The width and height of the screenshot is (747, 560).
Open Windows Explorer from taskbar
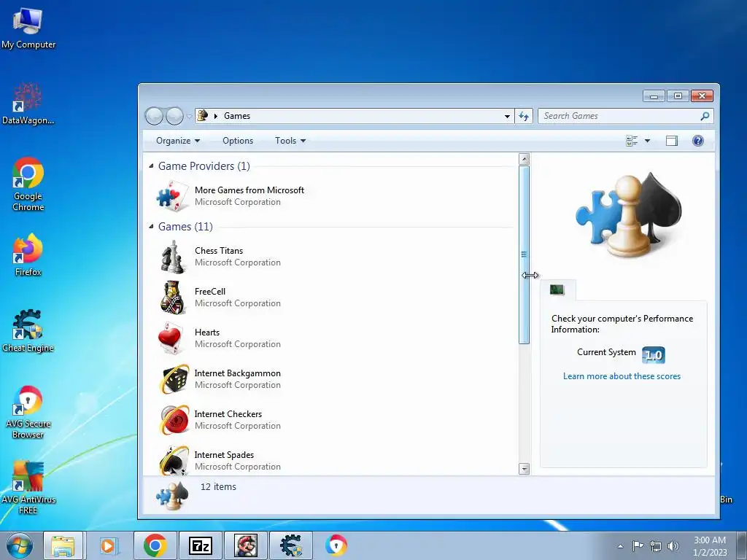(63, 545)
